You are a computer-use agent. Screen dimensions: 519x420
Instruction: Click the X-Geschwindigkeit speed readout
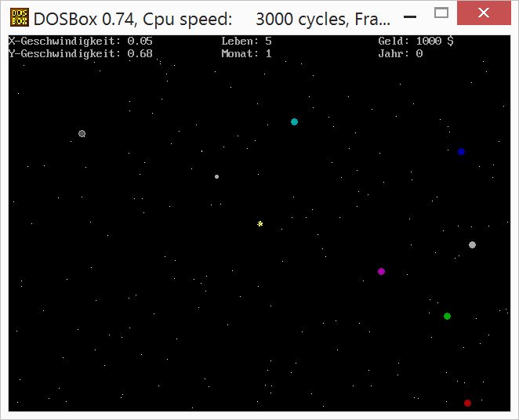80,41
